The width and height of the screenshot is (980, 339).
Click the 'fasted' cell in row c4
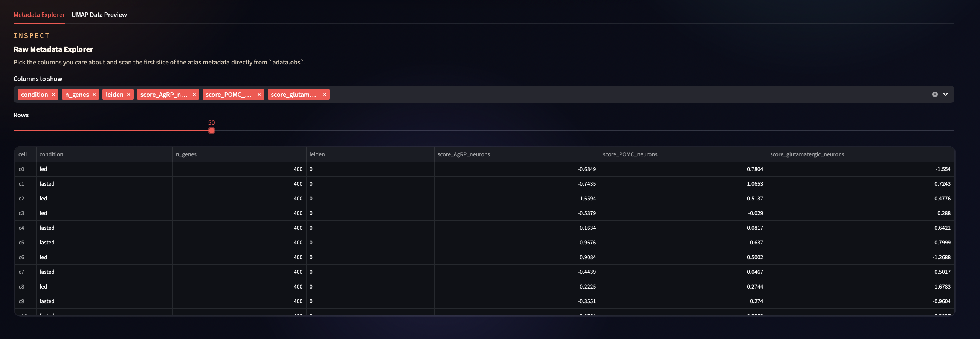coord(104,228)
